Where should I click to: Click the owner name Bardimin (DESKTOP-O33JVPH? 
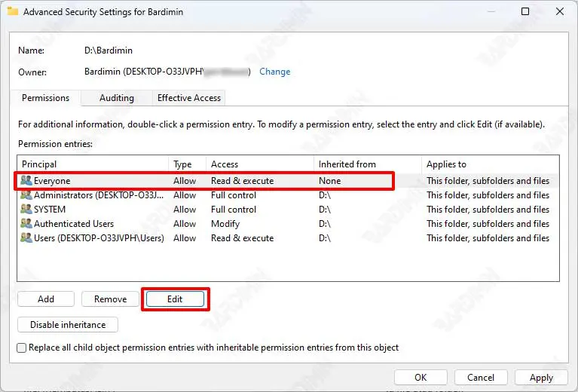click(144, 72)
